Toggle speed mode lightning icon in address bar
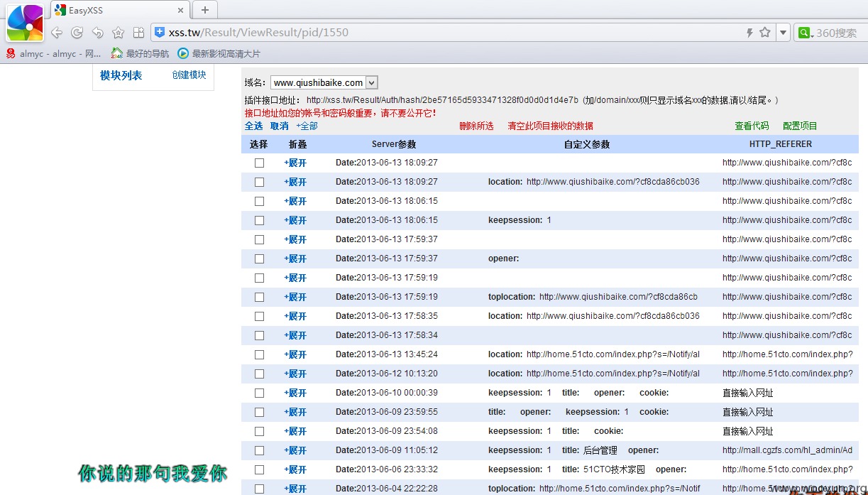868x495 pixels. 749,33
